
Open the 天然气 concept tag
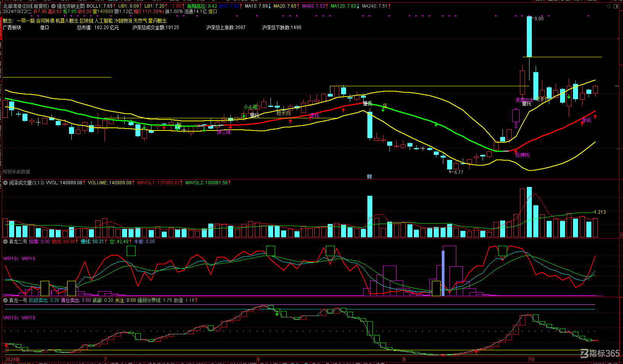(x=140, y=21)
